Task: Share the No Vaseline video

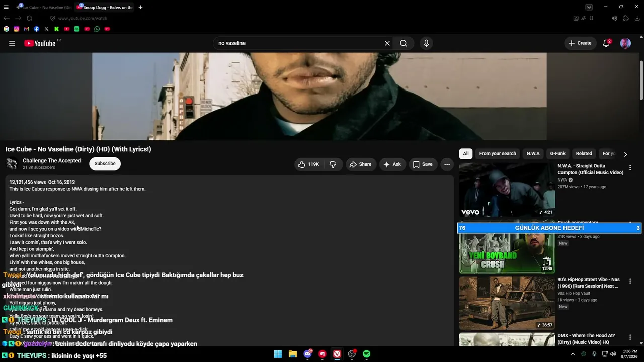Action: [x=360, y=164]
